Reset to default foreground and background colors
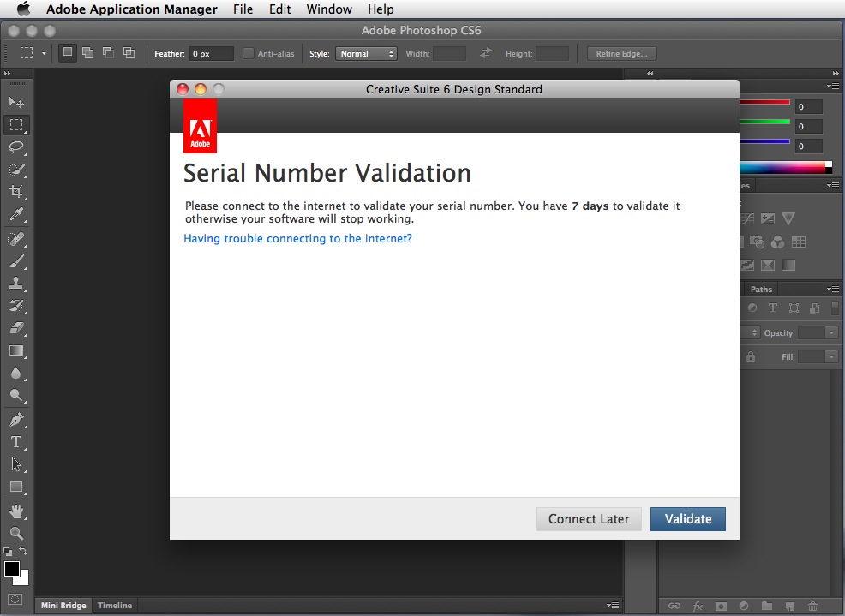 click(x=6, y=550)
